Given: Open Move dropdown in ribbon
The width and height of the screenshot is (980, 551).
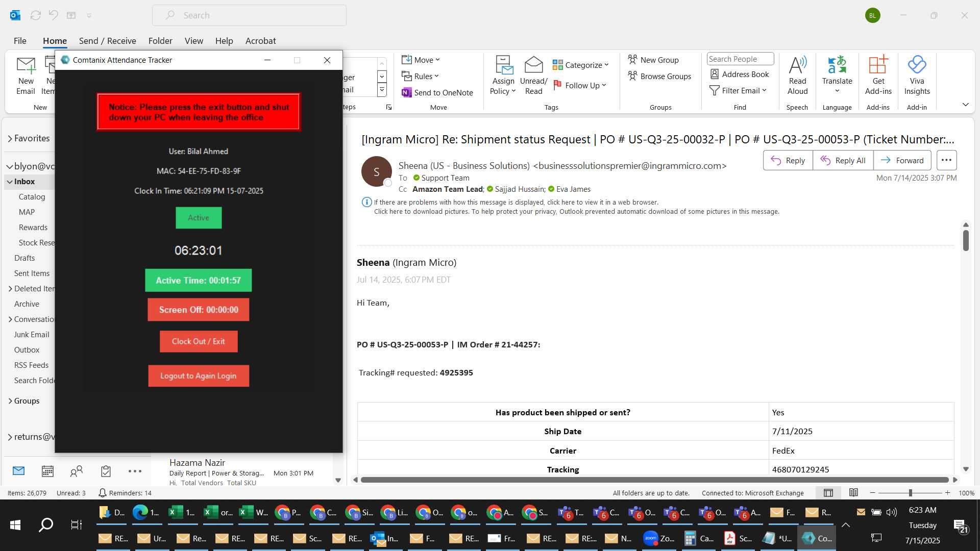Looking at the screenshot, I should tap(421, 60).
